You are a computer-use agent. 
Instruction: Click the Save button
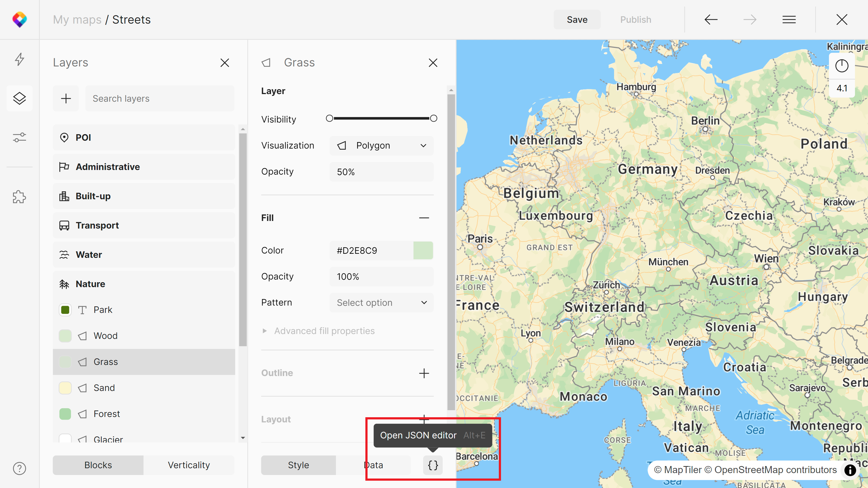tap(577, 20)
